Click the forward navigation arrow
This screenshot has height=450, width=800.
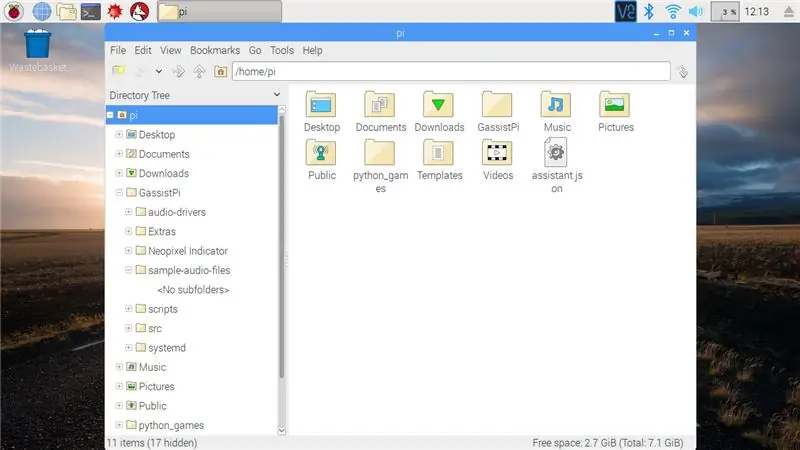click(x=179, y=71)
